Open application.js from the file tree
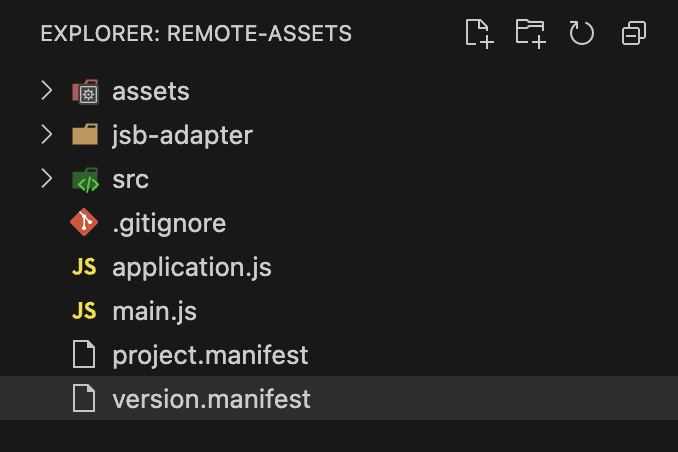 (x=192, y=267)
